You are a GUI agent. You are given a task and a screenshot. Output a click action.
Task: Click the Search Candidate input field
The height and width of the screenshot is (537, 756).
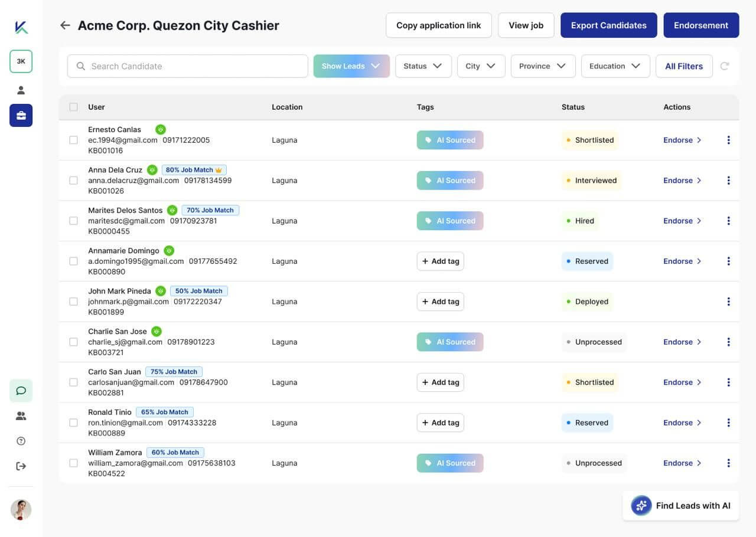[187, 66]
